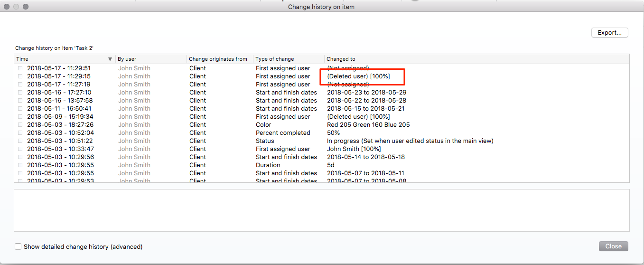Click the row icon beside 2018-05-03 - 10:52:04
This screenshot has height=265, width=644.
coord(20,133)
